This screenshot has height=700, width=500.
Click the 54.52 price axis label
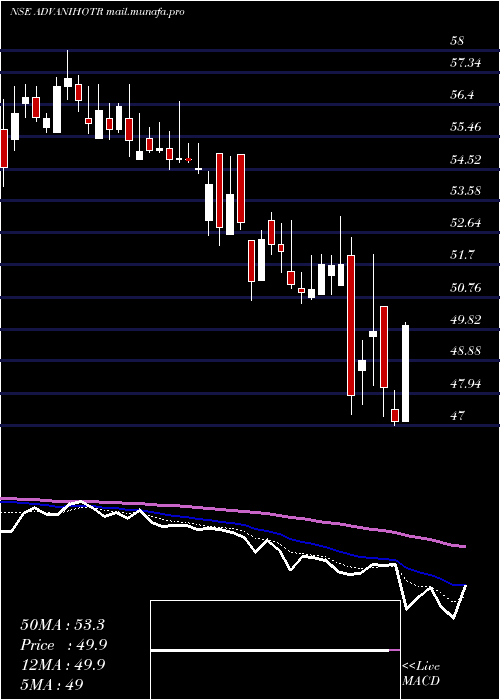pos(466,159)
